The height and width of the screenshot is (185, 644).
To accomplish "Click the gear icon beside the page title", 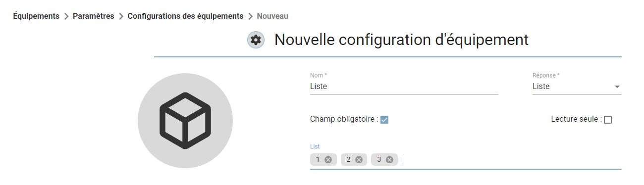I will pos(256,40).
